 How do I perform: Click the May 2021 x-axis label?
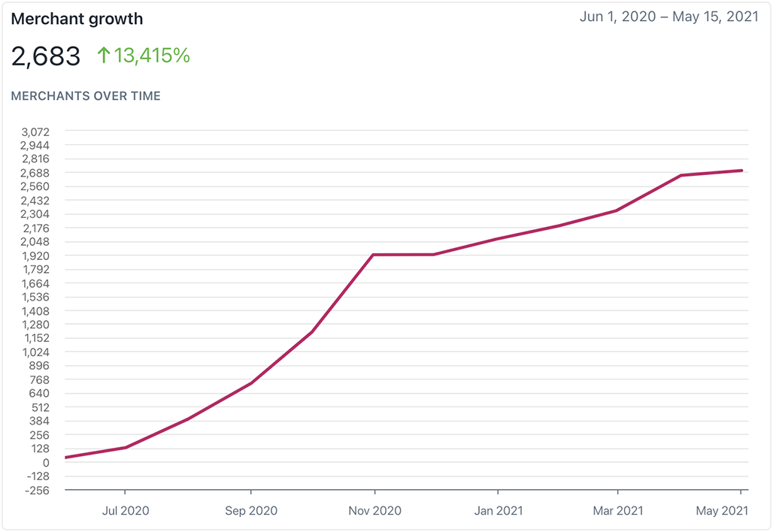722,511
